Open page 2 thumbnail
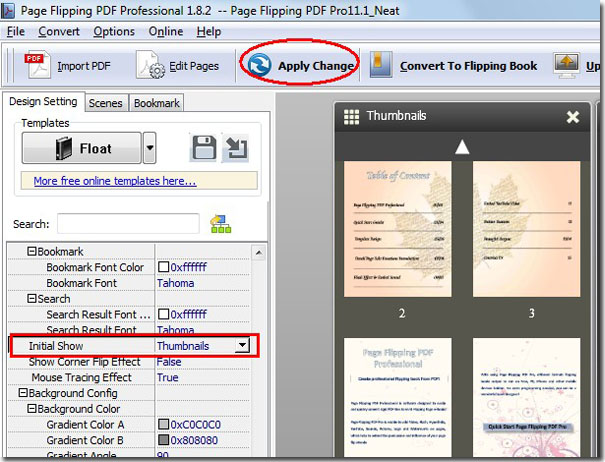 tap(397, 229)
